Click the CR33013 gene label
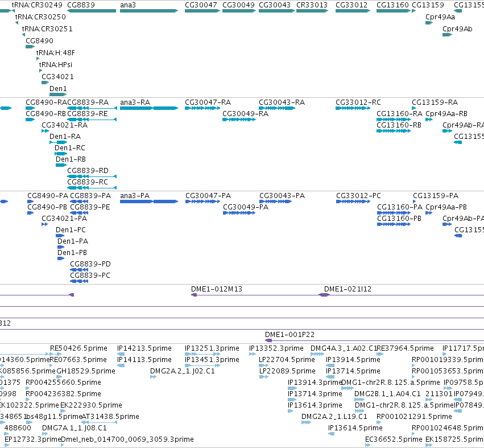 pos(312,5)
